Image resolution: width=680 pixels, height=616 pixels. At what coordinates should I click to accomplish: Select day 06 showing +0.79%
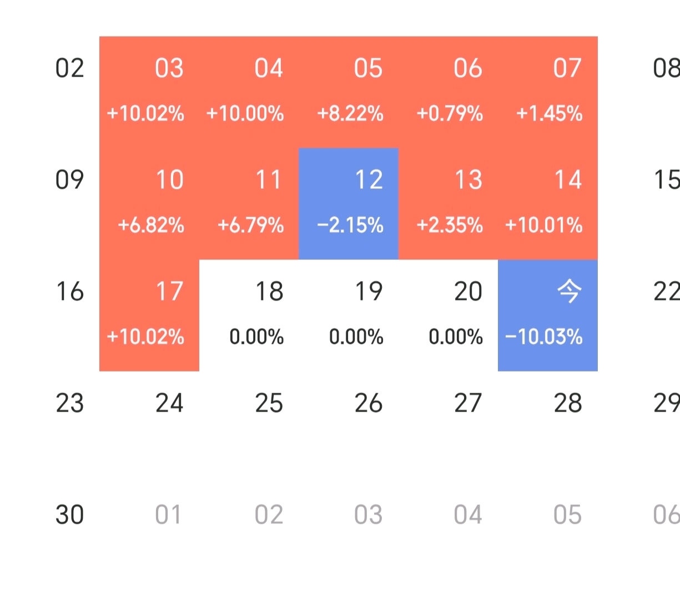tap(448, 92)
